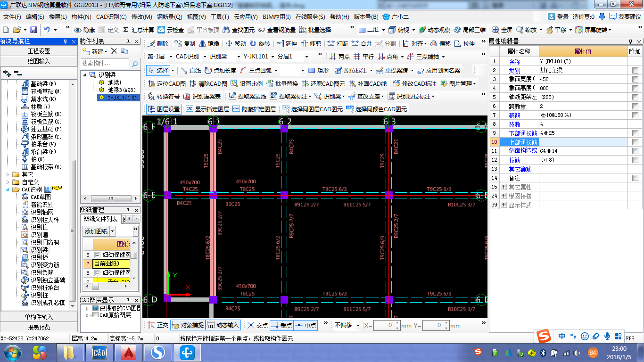Expand the 其它 folder in navigation tree
The image size is (644, 362).
coord(8,174)
